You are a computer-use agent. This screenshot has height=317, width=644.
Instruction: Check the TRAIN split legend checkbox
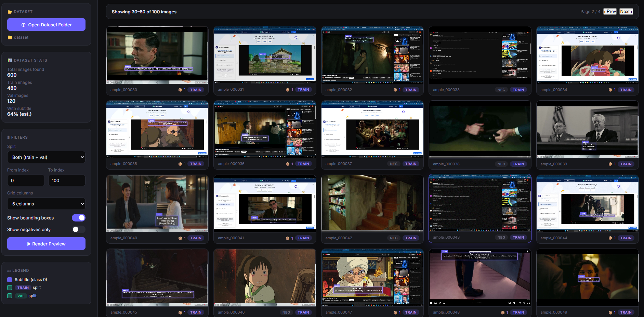click(10, 288)
